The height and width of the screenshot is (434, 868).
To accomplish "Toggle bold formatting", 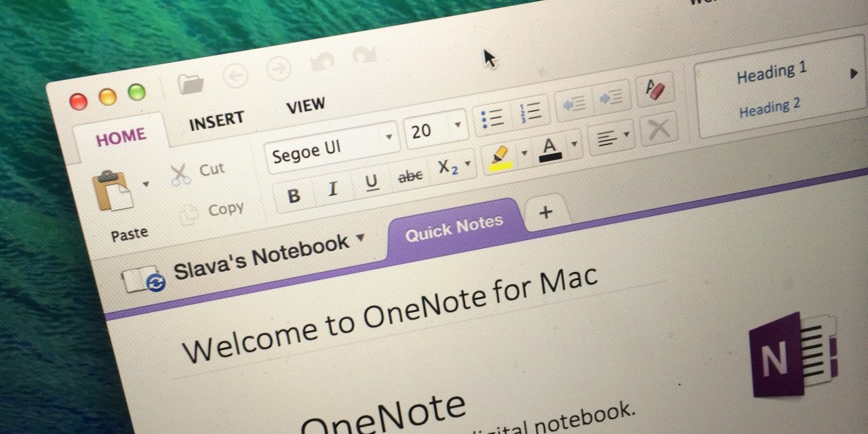I will (294, 195).
